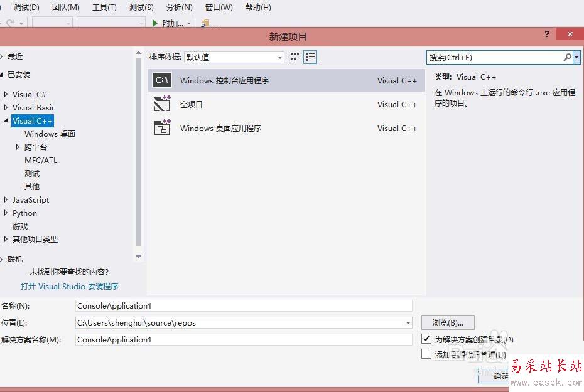Open the Analyze (分析) menu

click(179, 7)
